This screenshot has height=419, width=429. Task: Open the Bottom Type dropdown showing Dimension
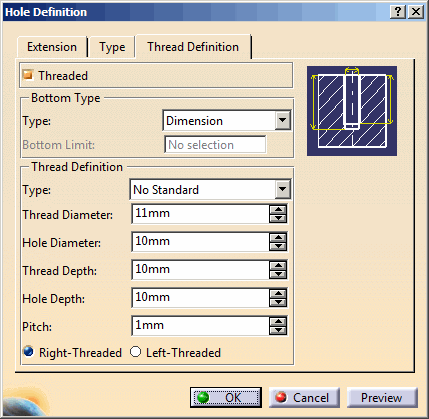pyautogui.click(x=227, y=120)
